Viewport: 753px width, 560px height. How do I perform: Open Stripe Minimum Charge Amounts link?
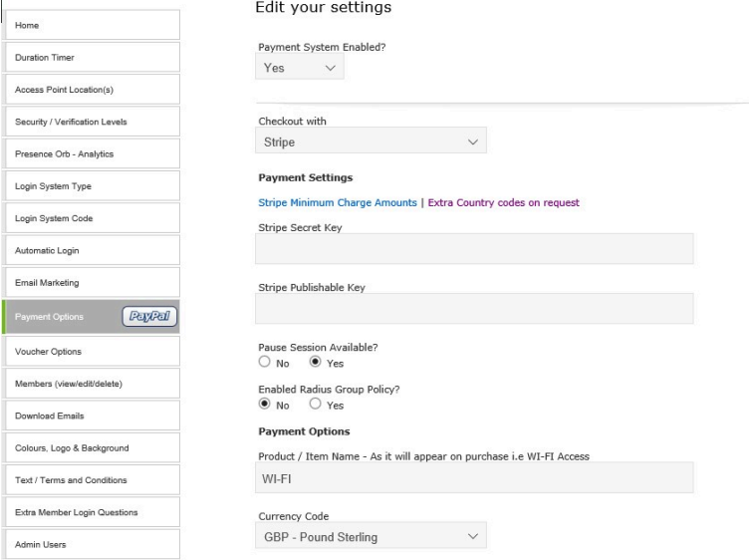337,202
